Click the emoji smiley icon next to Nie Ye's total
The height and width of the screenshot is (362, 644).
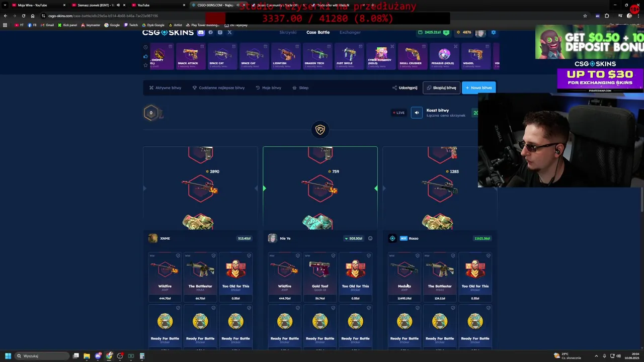pyautogui.click(x=370, y=238)
